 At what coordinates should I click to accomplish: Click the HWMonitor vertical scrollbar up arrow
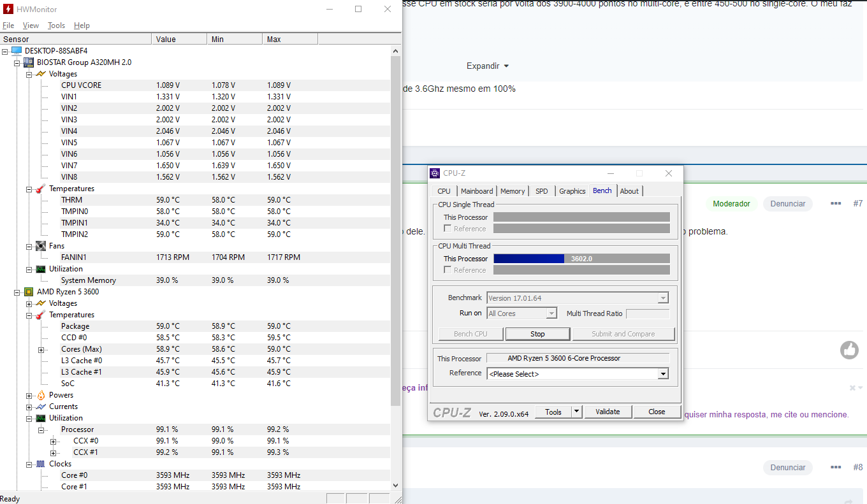click(x=396, y=51)
